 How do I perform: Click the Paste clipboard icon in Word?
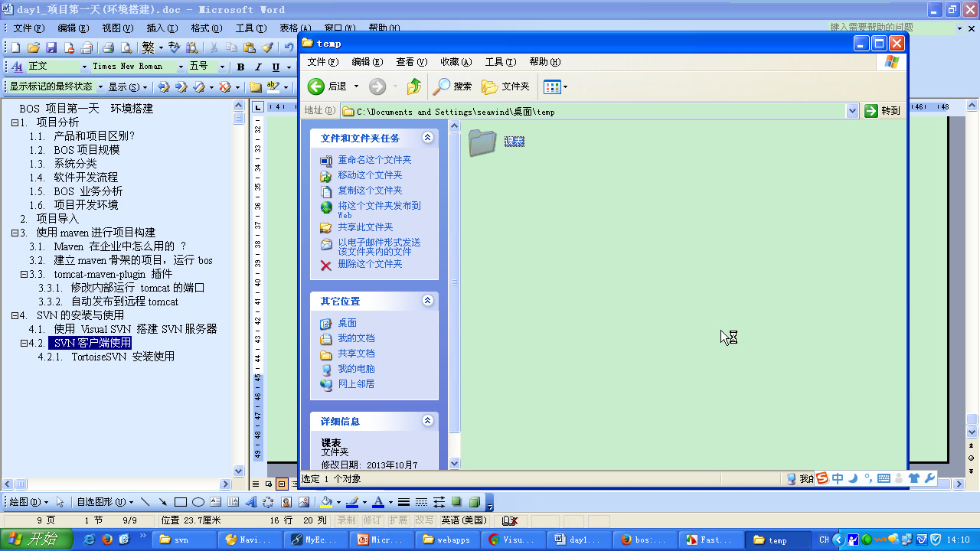(x=248, y=47)
